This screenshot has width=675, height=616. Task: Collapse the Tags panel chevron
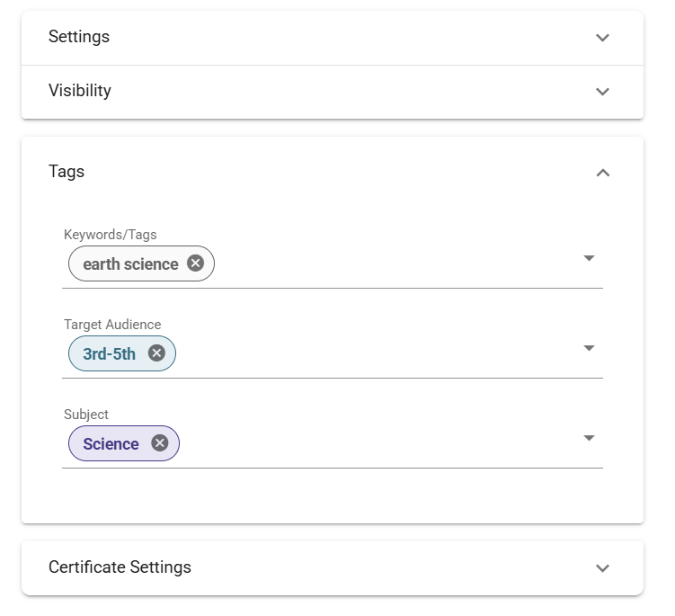pyautogui.click(x=602, y=173)
